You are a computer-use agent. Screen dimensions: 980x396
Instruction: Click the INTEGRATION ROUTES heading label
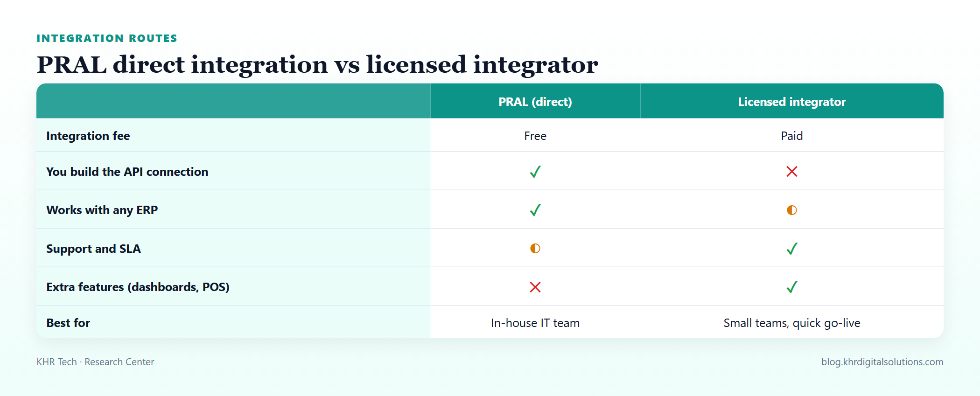(107, 38)
